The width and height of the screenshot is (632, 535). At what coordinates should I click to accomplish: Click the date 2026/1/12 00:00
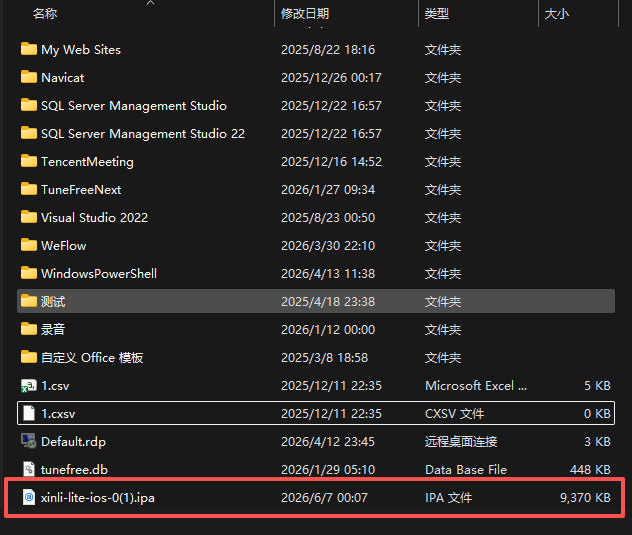(328, 329)
